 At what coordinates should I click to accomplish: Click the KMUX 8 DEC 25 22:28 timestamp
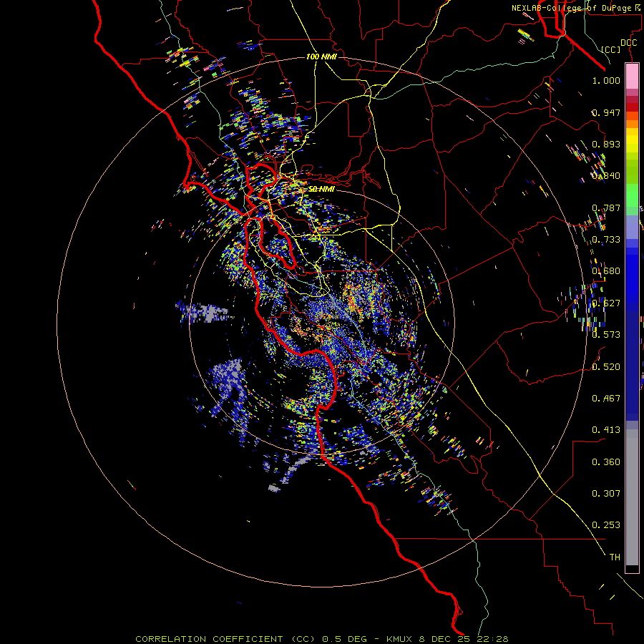[447, 639]
